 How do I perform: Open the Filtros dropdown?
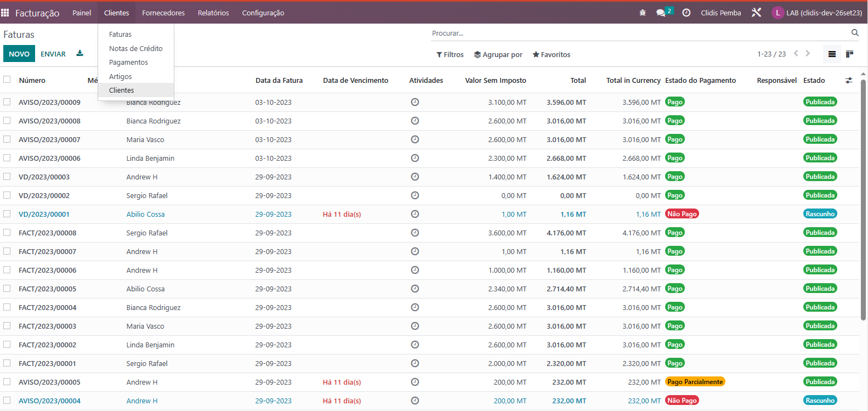(450, 54)
